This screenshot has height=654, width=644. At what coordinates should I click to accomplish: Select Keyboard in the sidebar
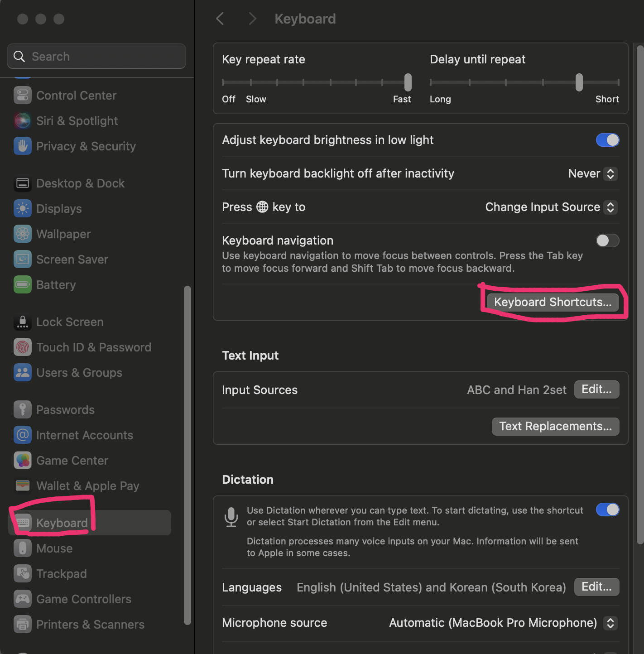[90, 523]
